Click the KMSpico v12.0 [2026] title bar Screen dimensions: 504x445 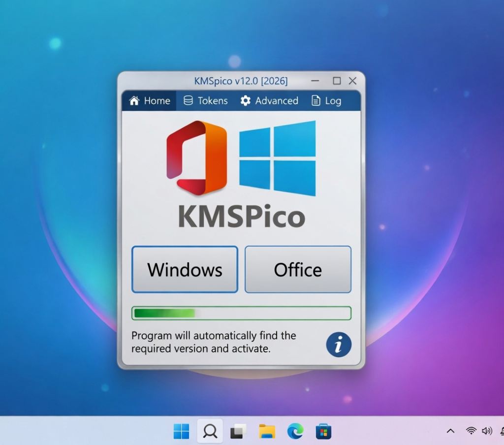(x=241, y=81)
